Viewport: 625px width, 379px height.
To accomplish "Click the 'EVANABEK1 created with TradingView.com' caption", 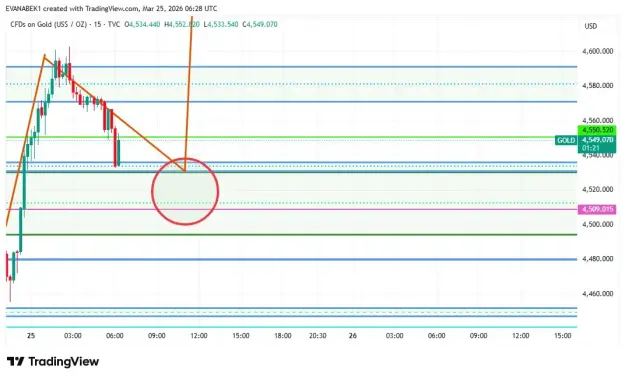I will point(72,8).
